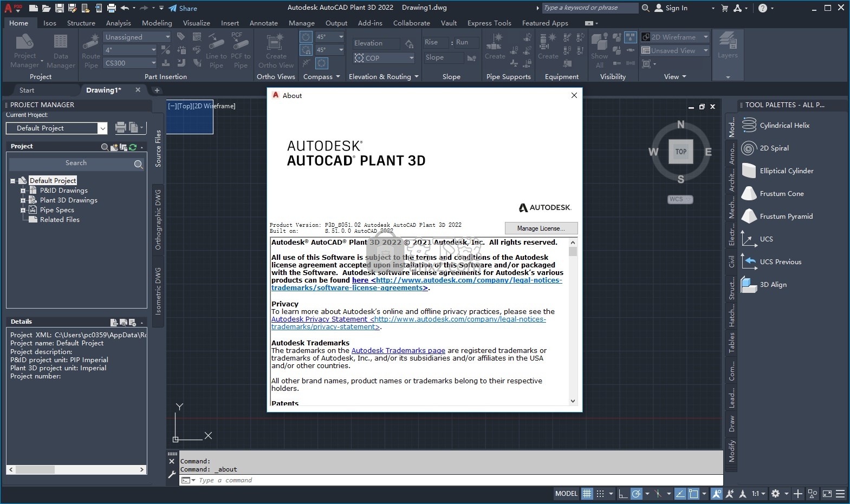Start the Route Pipe tool
This screenshot has height=504, width=850.
click(91, 51)
